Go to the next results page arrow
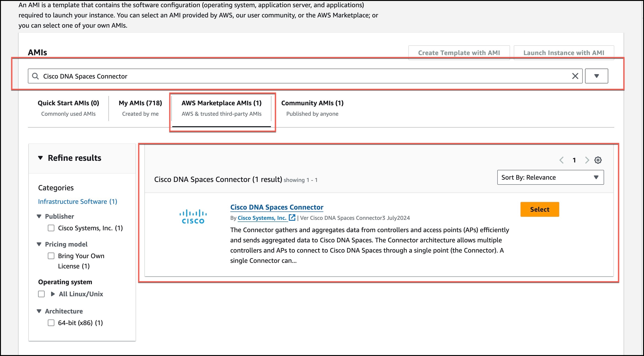The height and width of the screenshot is (356, 644). click(x=587, y=160)
